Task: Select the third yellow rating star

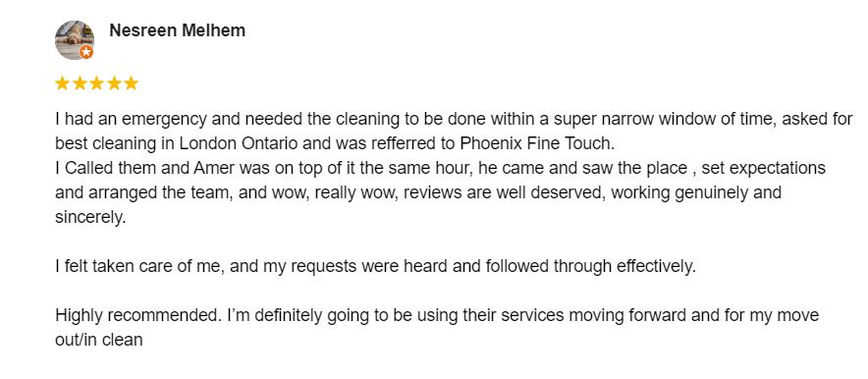Action: pyautogui.click(x=97, y=83)
